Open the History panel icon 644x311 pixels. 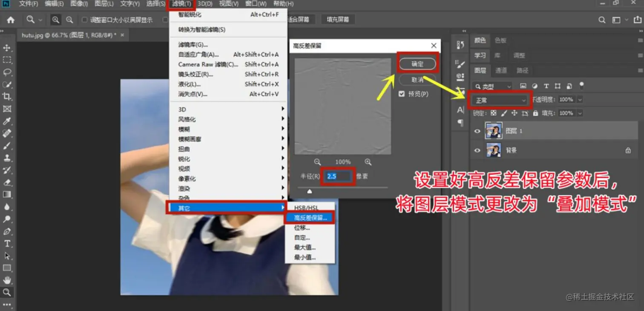(x=460, y=45)
